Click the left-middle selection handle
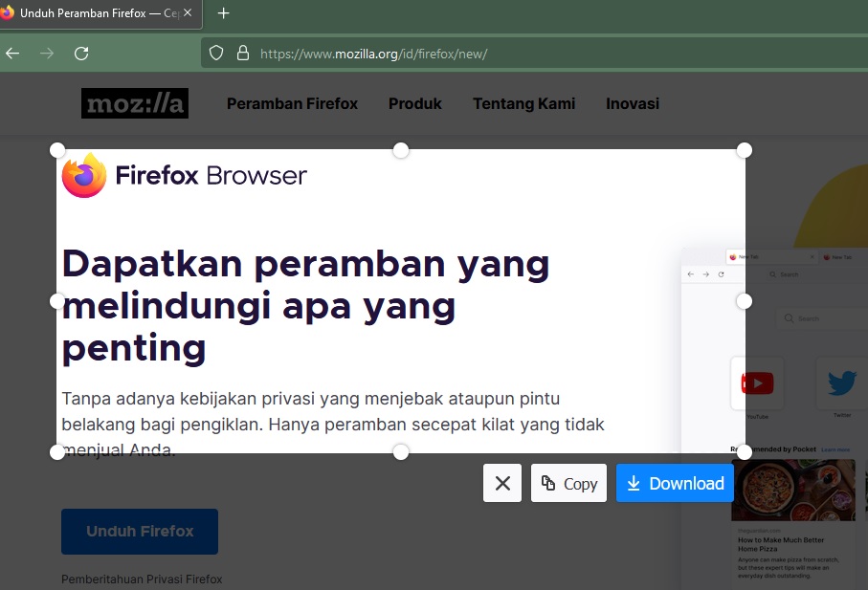868x590 pixels. 57,301
